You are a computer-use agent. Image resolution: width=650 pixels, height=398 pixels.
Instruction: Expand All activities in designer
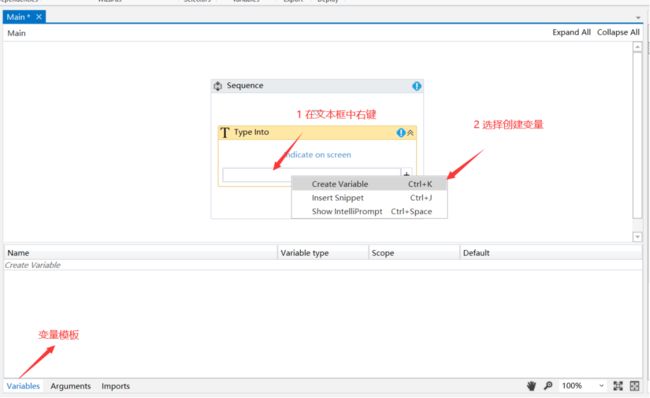click(571, 32)
